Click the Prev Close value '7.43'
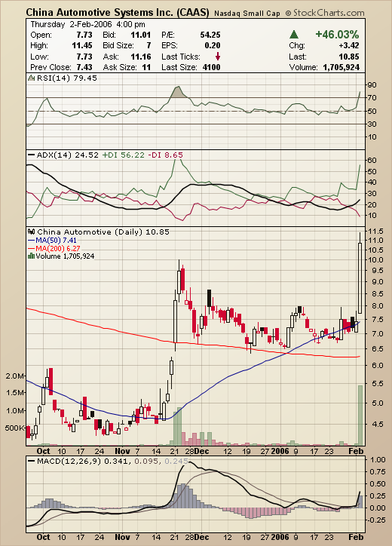The image size is (392, 546). click(84, 67)
